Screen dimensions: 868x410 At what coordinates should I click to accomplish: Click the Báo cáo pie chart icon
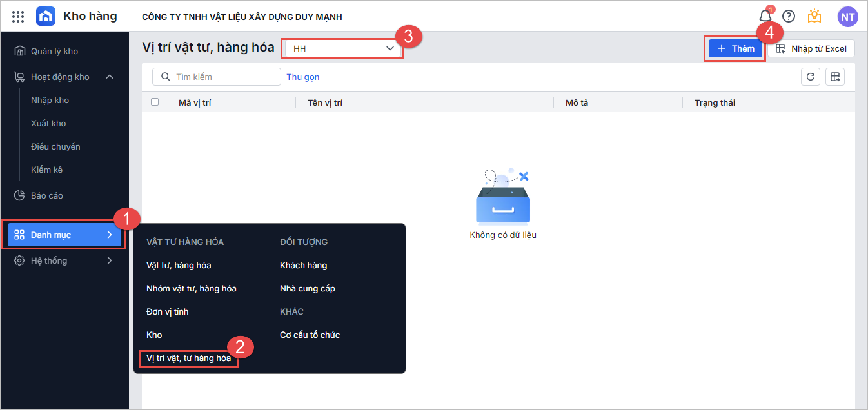[20, 195]
